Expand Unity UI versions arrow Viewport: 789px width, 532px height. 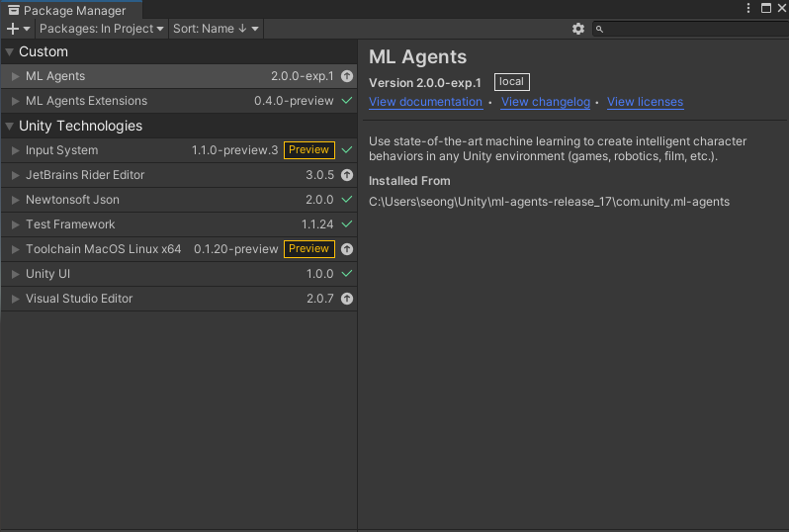(x=16, y=274)
